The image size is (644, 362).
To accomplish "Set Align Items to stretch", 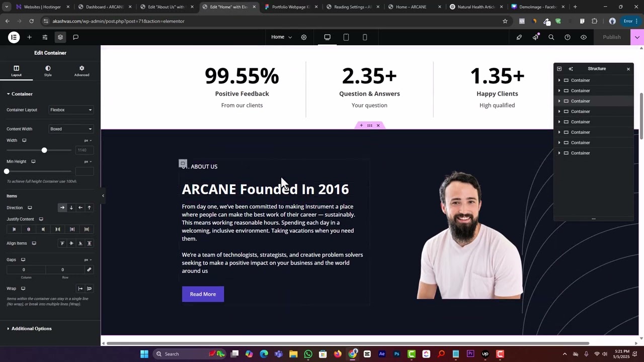I will tap(90, 243).
